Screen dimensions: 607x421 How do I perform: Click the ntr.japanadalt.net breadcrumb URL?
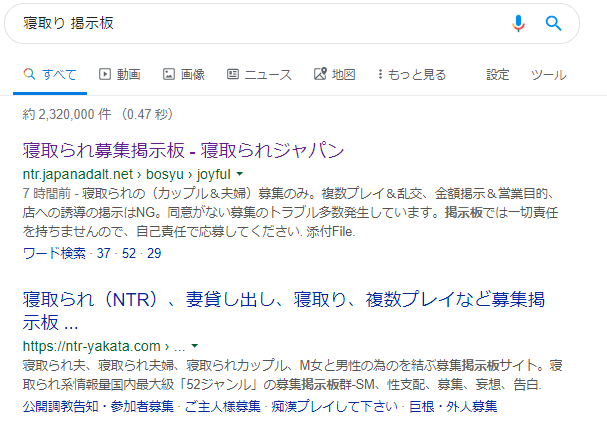point(127,174)
